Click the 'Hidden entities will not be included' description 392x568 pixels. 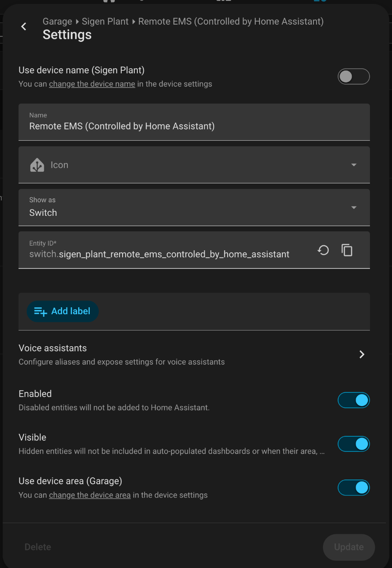pyautogui.click(x=171, y=451)
